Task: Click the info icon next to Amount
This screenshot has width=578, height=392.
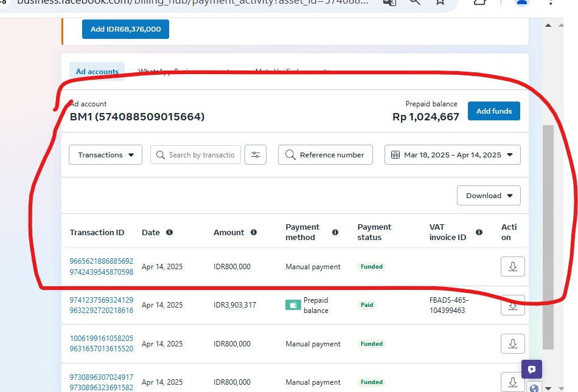Action: [254, 232]
